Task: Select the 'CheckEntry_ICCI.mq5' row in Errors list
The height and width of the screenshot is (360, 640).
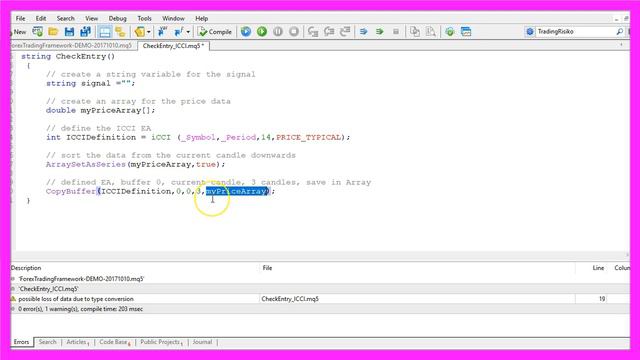Action: [x=320, y=289]
